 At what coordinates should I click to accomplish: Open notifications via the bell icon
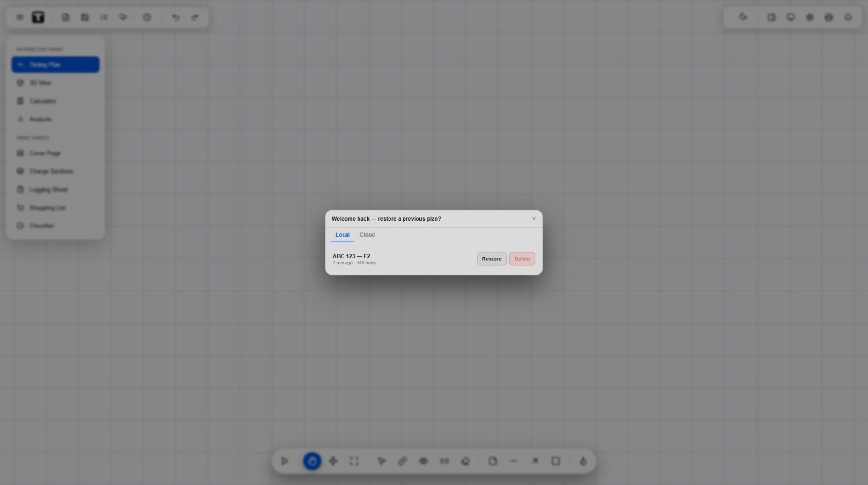tap(848, 17)
